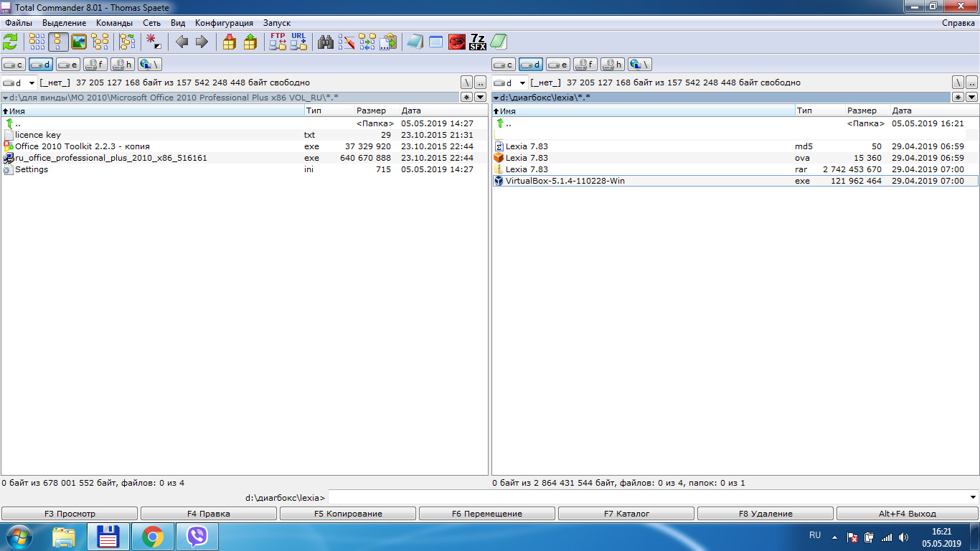Launch the 7z SFX toolbar icon
The width and height of the screenshot is (980, 551).
478,42
